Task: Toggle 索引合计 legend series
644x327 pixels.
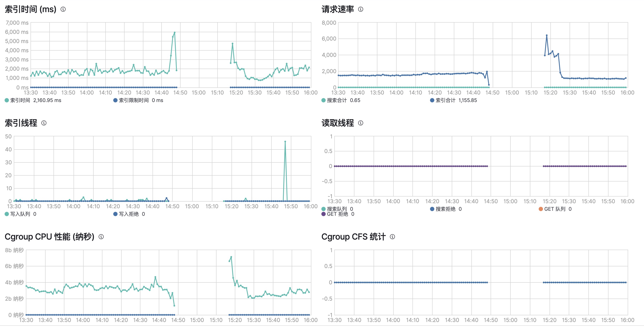Action: 453,100
